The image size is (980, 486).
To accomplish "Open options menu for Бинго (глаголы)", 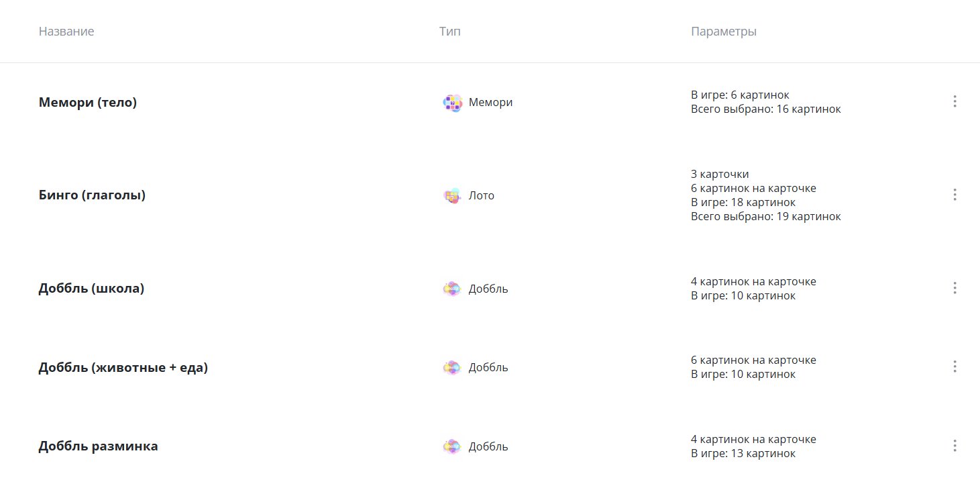I will 955,195.
